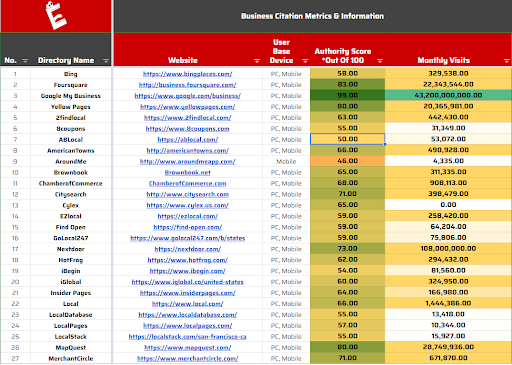Viewport: 512px width, 365px height.
Task: Click the Business Citation Metrics title header
Action: (312, 16)
